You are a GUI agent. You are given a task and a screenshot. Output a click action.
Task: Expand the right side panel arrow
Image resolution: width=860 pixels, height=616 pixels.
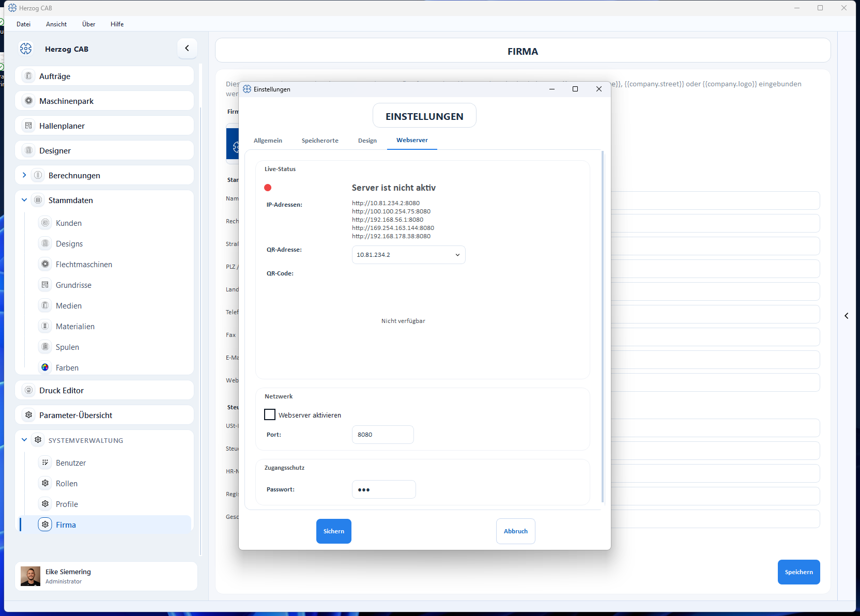(847, 316)
